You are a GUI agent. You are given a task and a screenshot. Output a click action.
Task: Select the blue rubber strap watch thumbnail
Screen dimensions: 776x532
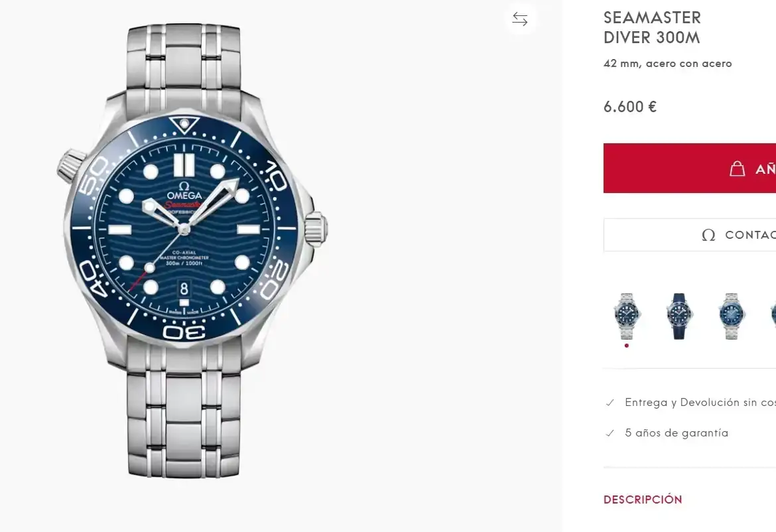coord(679,316)
